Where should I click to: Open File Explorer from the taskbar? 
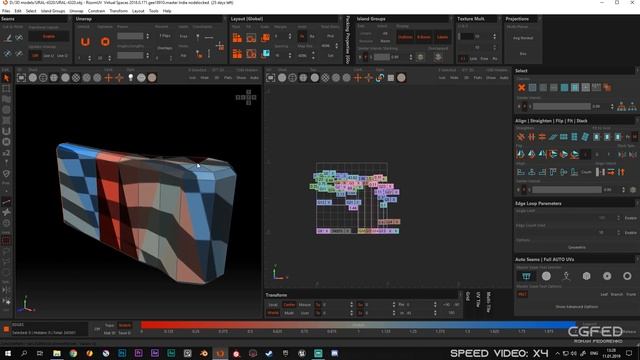[x=57, y=353]
